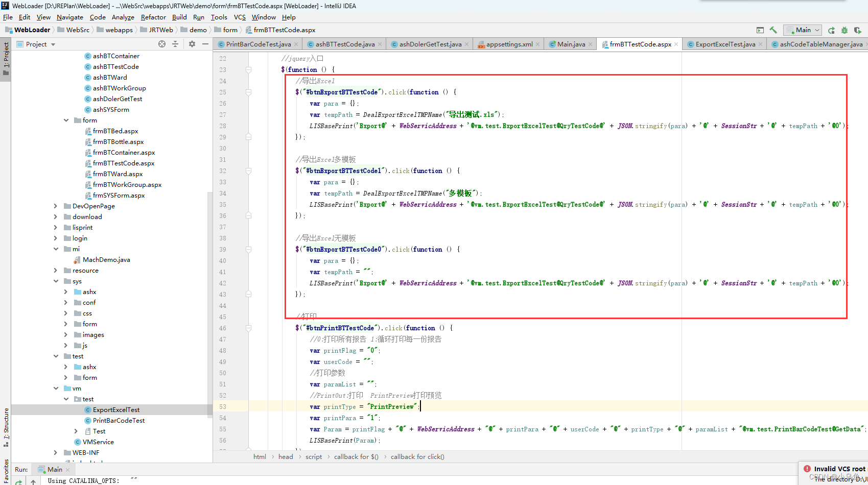Collapse the sys folder
Viewport: 868px width, 485px height.
tap(56, 281)
